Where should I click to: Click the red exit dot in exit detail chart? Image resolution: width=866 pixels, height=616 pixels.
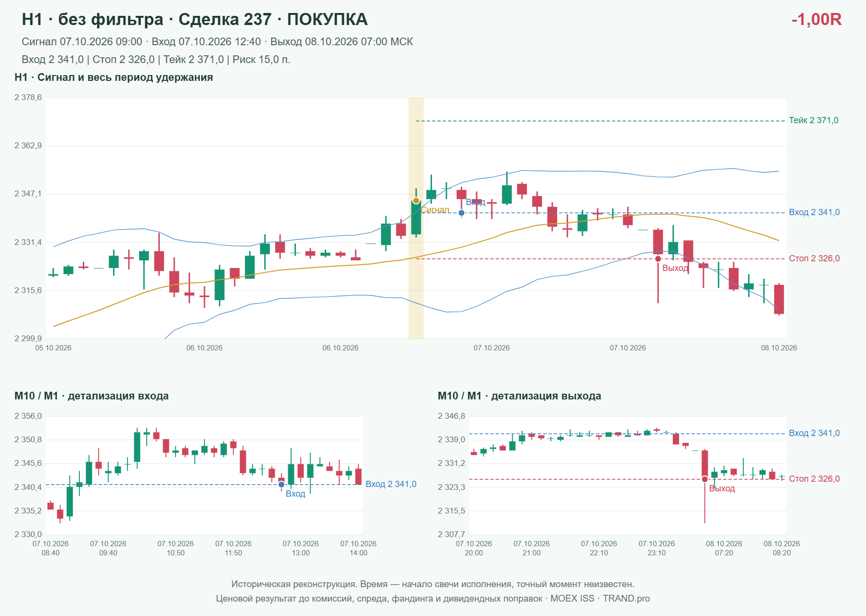(705, 479)
